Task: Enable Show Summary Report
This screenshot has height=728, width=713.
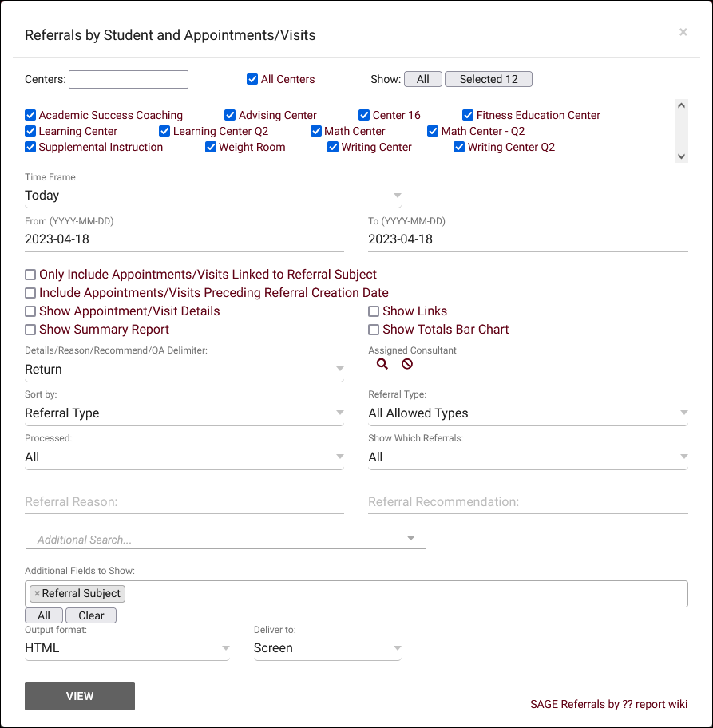Action: [x=30, y=330]
